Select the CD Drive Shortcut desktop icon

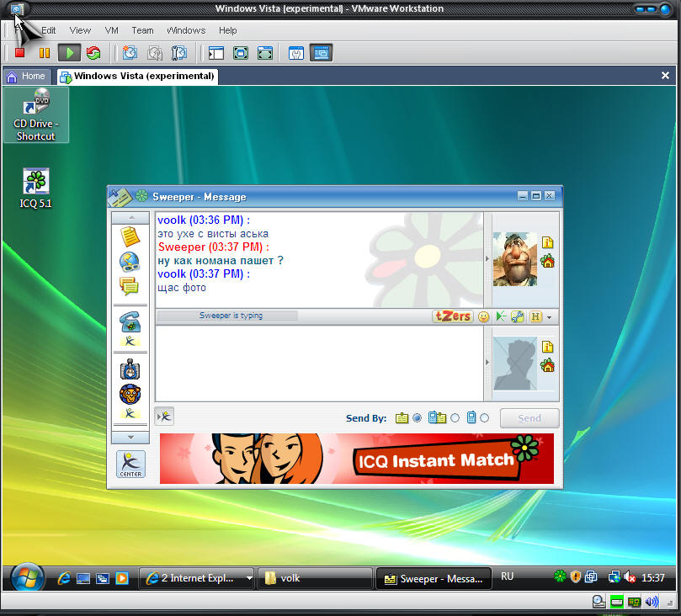coord(36,115)
